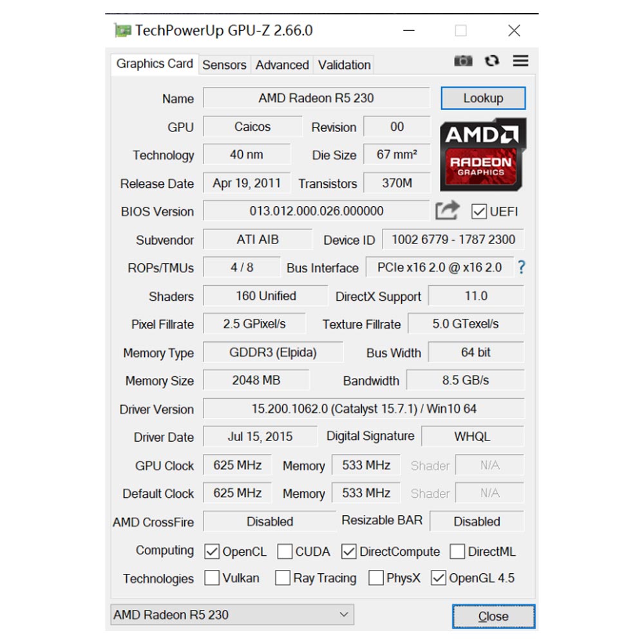Viewport: 644px width, 644px height.
Task: Click the Bus Width value 64 bit
Action: click(x=476, y=352)
